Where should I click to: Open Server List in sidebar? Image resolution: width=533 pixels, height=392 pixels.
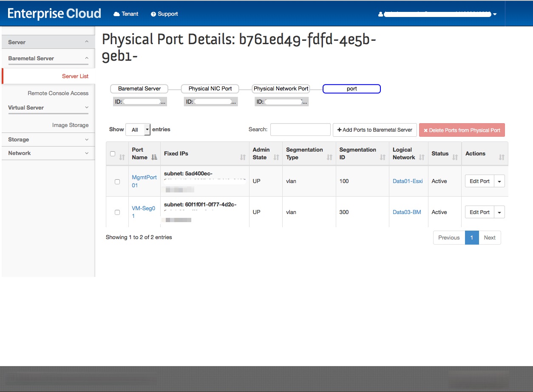click(75, 76)
